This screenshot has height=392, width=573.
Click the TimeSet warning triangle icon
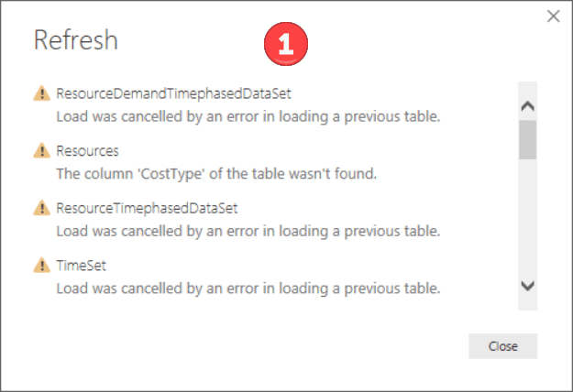point(41,266)
